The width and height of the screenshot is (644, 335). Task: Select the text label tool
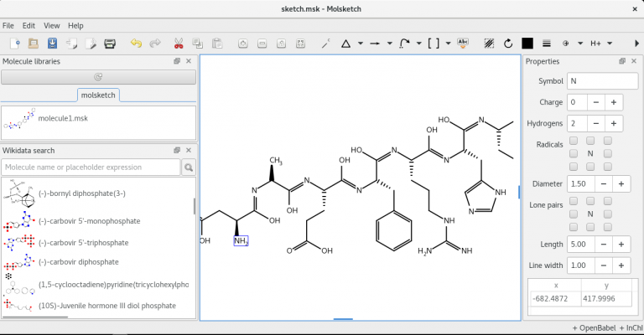pos(464,43)
